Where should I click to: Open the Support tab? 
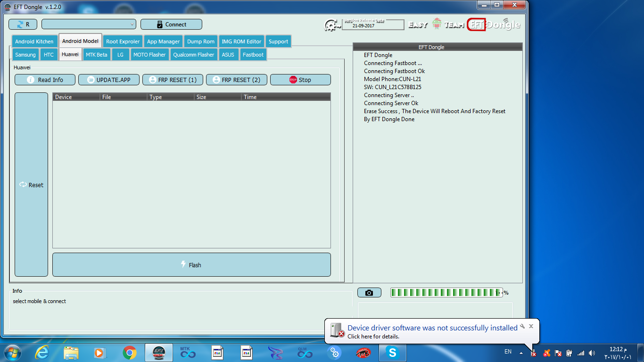click(x=278, y=41)
